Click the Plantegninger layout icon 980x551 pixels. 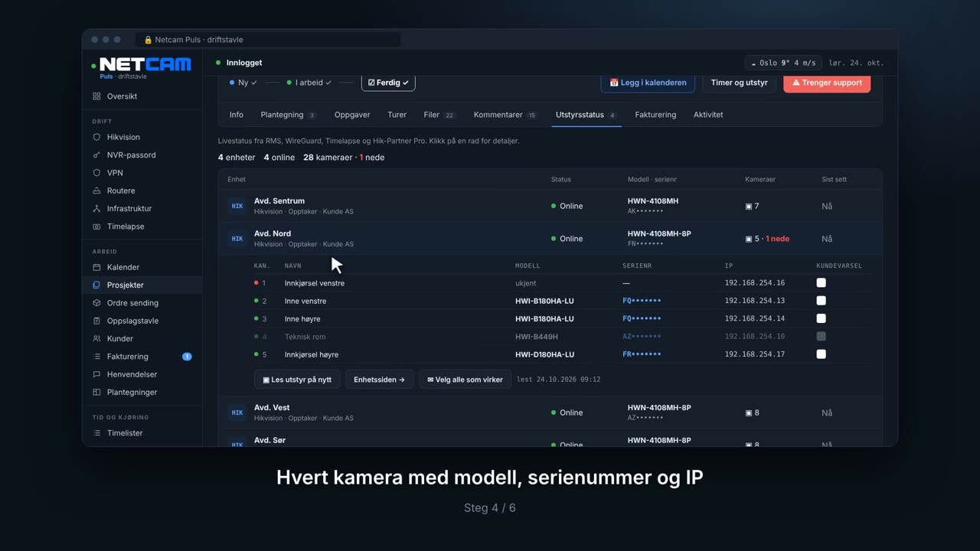[96, 392]
